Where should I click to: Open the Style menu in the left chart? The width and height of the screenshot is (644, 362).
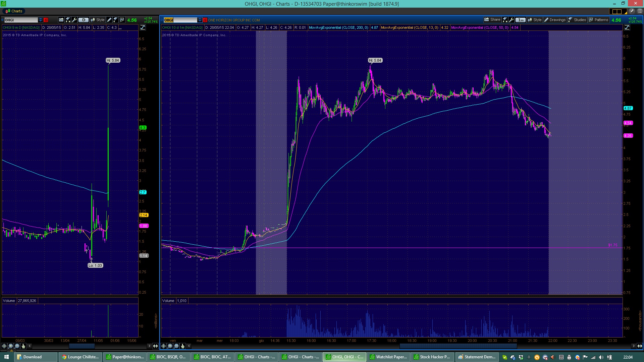(x=98, y=20)
